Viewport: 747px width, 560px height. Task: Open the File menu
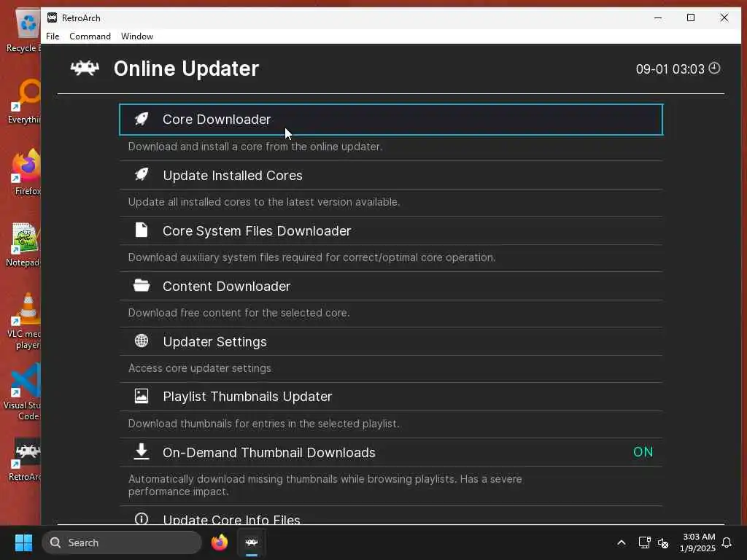click(53, 36)
